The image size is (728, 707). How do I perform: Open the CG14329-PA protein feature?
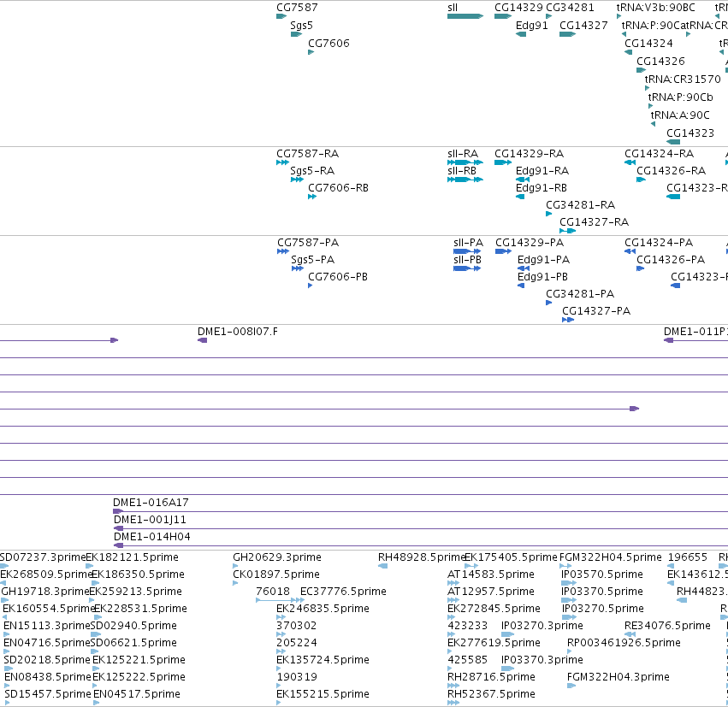pyautogui.click(x=503, y=251)
